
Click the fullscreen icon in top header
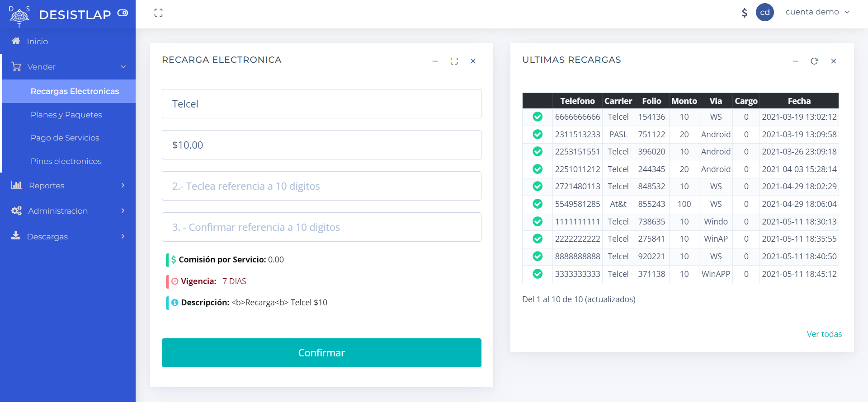pyautogui.click(x=158, y=13)
